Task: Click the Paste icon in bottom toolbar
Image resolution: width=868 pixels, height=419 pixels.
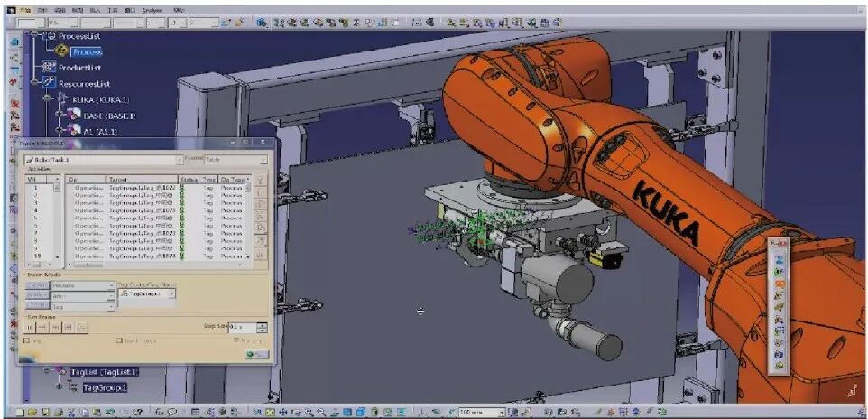Action: pyautogui.click(x=97, y=412)
